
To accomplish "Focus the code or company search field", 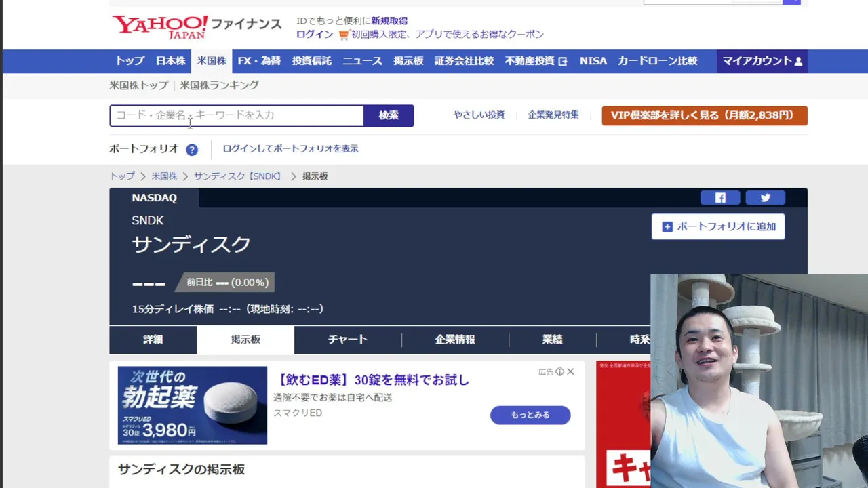I will (x=237, y=116).
